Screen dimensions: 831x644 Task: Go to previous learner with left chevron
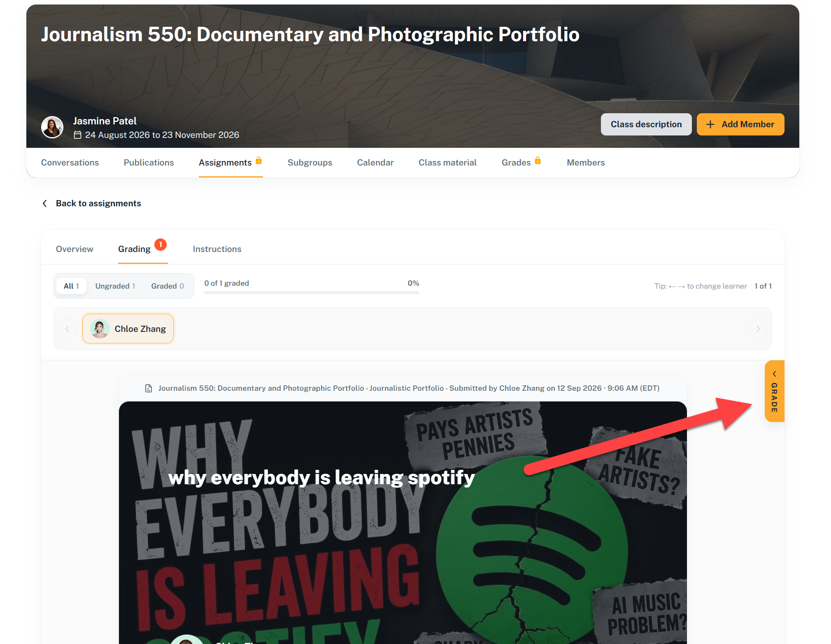(x=67, y=329)
